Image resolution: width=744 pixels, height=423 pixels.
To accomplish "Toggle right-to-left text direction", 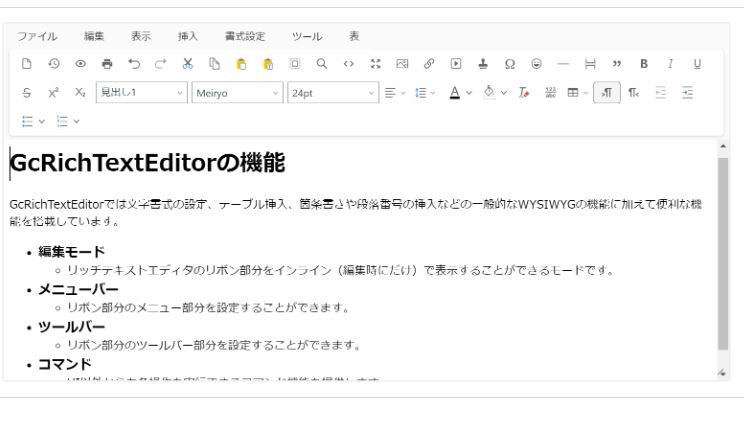I will 634,93.
